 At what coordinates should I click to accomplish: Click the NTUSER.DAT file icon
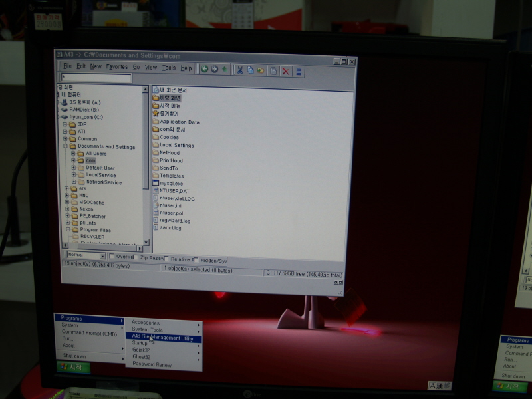[x=156, y=191]
